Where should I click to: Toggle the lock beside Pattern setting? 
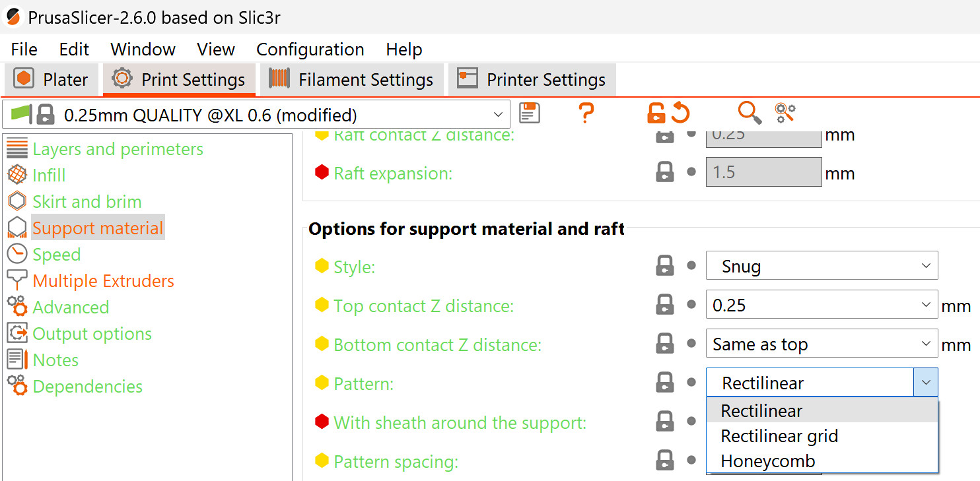664,383
